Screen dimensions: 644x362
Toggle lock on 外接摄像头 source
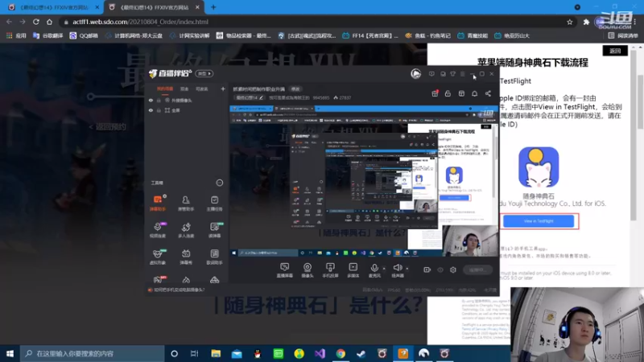(159, 100)
